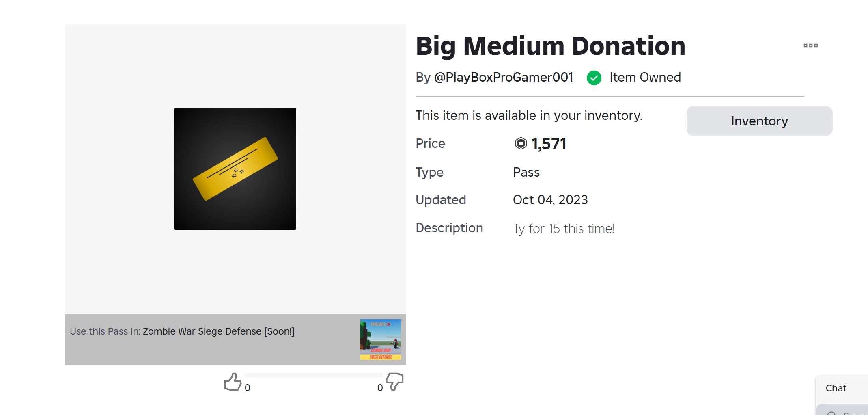Click the description text 'Ty for 15 this time!'
The image size is (868, 415).
tap(563, 229)
